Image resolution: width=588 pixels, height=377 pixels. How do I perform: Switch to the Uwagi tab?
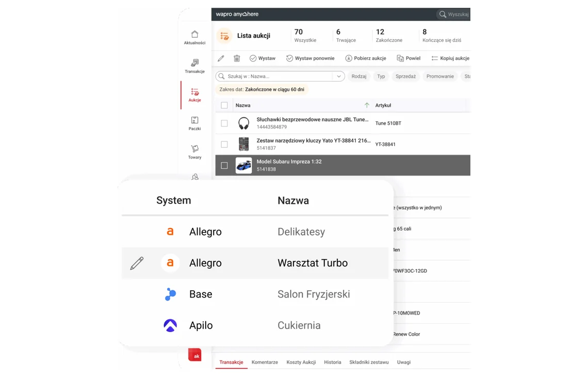click(404, 363)
